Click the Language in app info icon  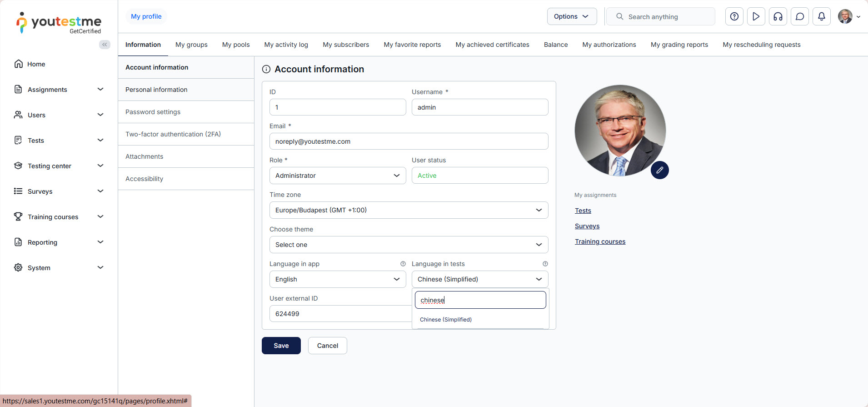click(403, 264)
